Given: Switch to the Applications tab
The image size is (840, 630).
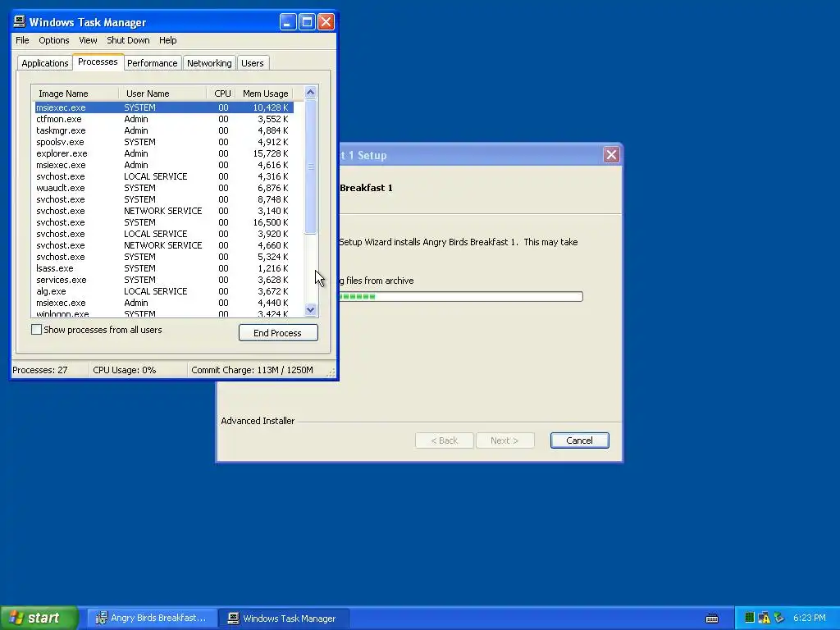Looking at the screenshot, I should (45, 63).
